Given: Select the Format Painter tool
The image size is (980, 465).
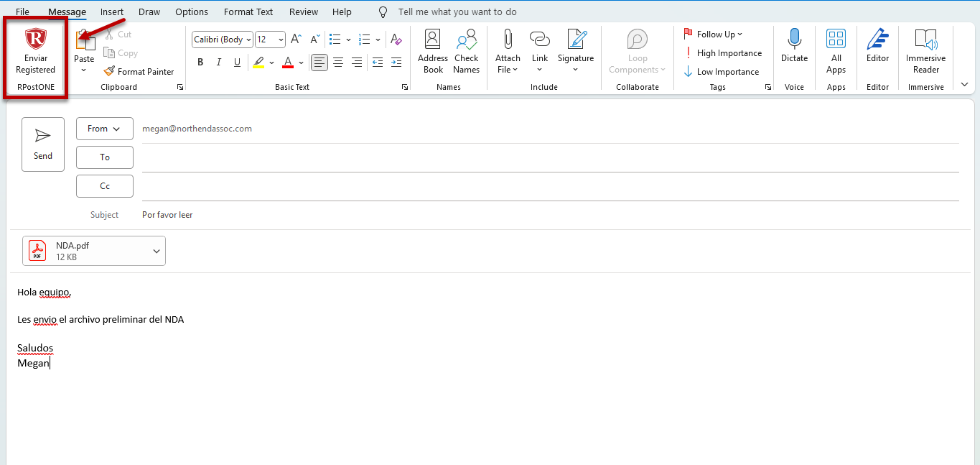Looking at the screenshot, I should (x=139, y=72).
